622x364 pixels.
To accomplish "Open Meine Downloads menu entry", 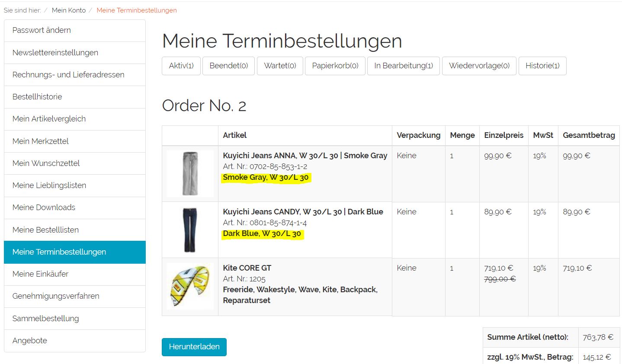I will point(44,208).
